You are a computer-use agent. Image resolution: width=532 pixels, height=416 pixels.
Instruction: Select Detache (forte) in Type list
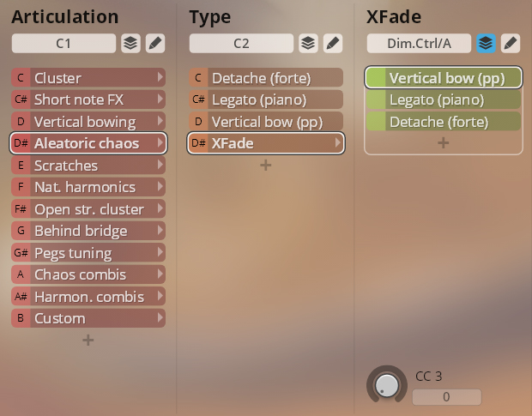point(266,78)
